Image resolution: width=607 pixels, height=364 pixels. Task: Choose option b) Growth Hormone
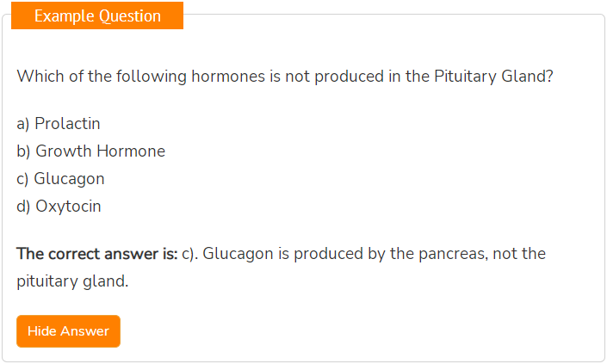pyautogui.click(x=91, y=151)
